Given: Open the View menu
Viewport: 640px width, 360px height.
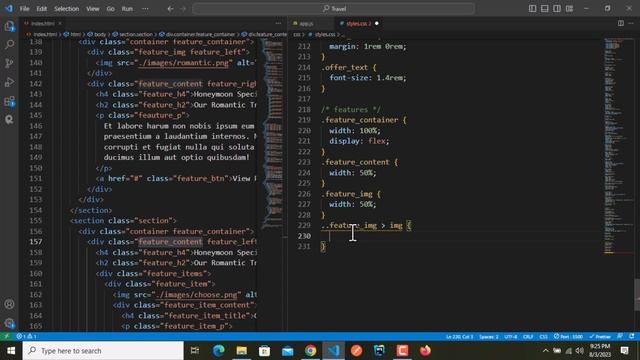Looking at the screenshot, I should tap(93, 9).
